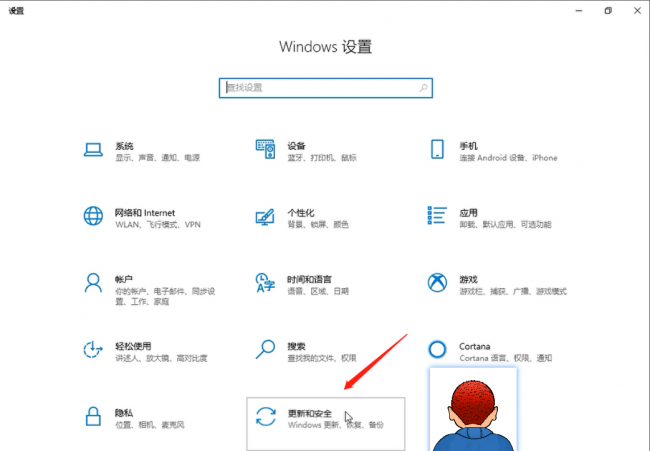Open the 轻松使用 accessibility icon
Image resolution: width=650 pixels, height=451 pixels.
[93, 349]
